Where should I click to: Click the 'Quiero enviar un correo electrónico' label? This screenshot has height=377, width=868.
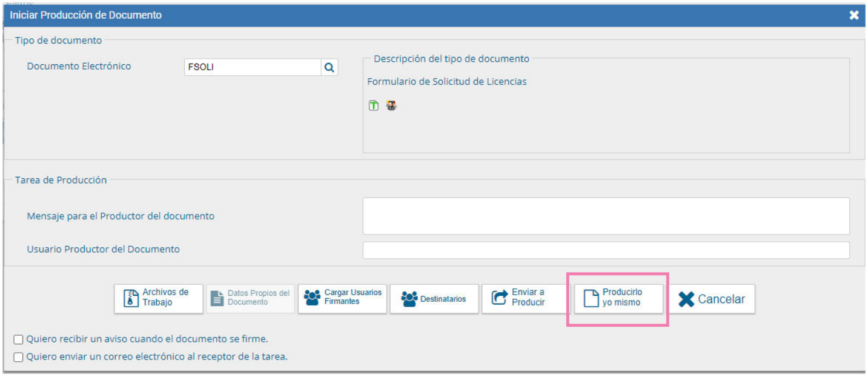(156, 357)
